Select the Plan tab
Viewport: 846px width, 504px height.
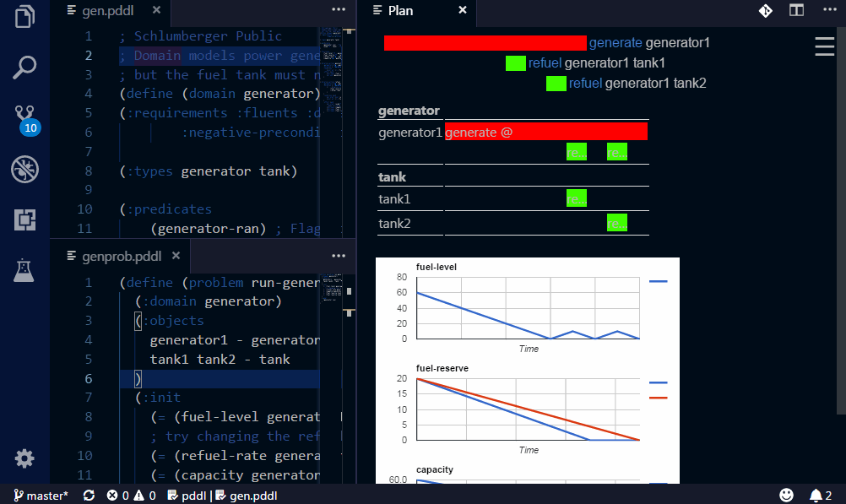click(x=400, y=11)
